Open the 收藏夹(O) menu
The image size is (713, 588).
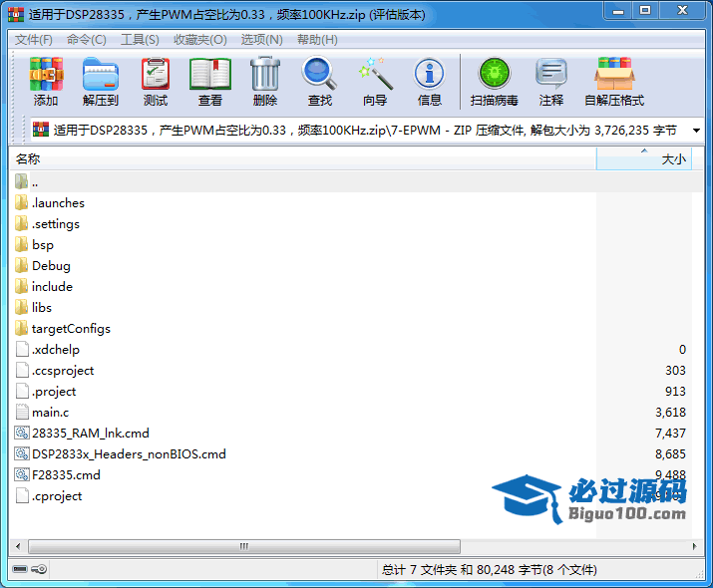pos(200,40)
